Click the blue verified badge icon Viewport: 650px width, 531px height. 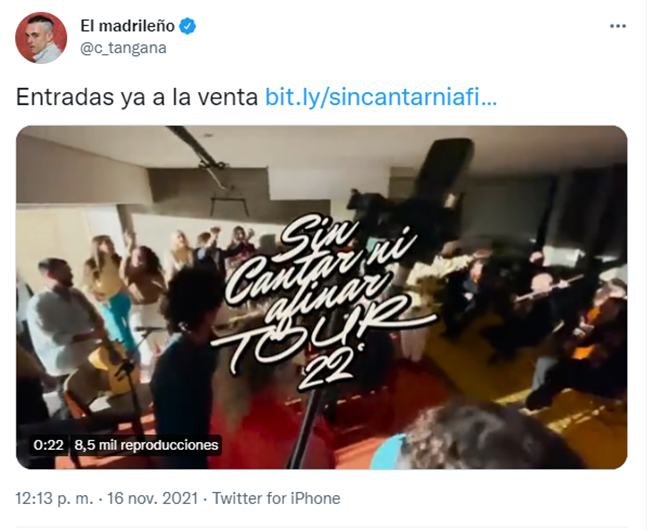[187, 26]
